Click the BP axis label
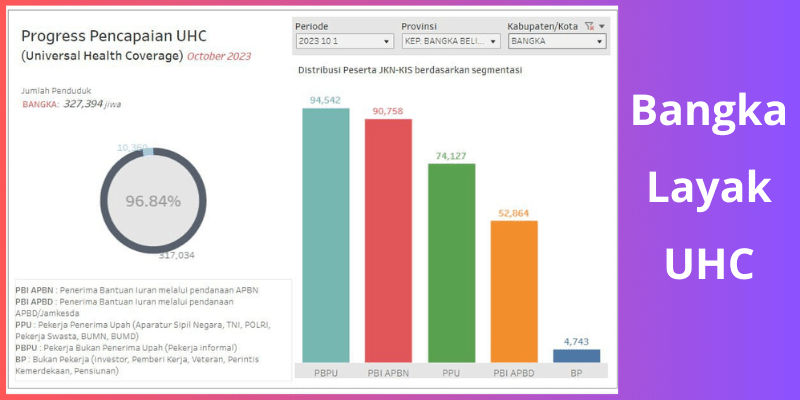The height and width of the screenshot is (400, 800). pos(577,372)
